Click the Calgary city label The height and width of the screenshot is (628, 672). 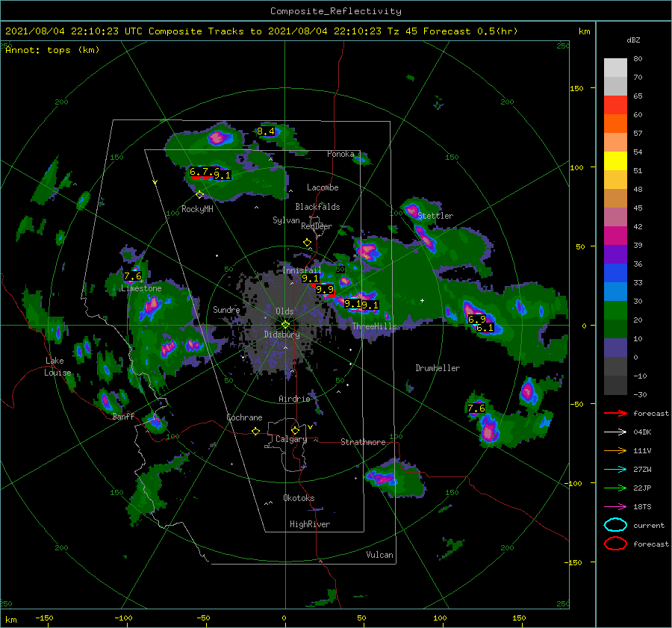291,439
